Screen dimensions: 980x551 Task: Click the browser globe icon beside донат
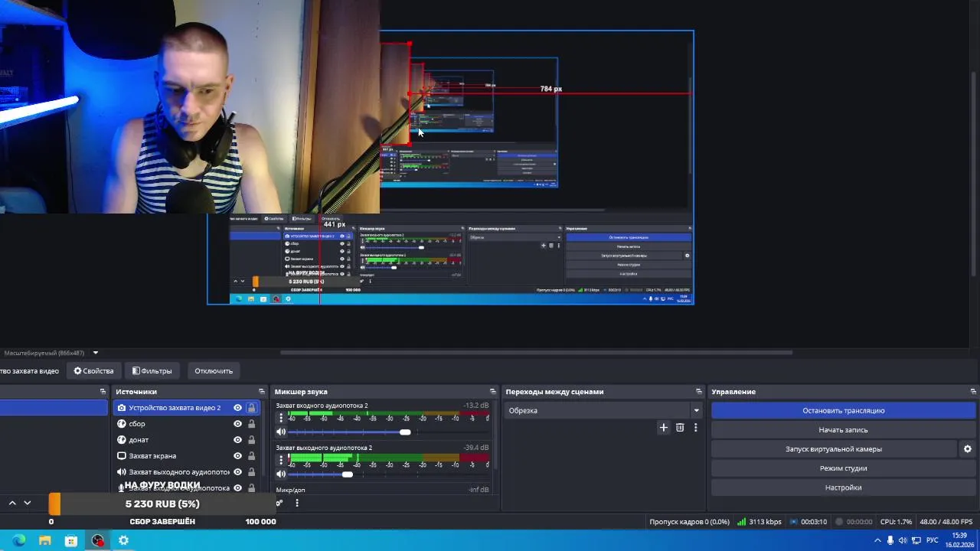[121, 440]
